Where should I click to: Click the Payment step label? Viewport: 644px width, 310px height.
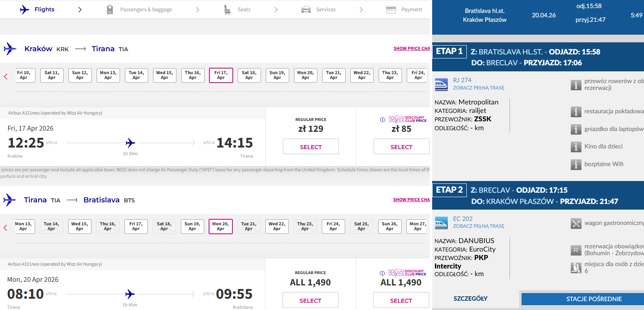(412, 10)
